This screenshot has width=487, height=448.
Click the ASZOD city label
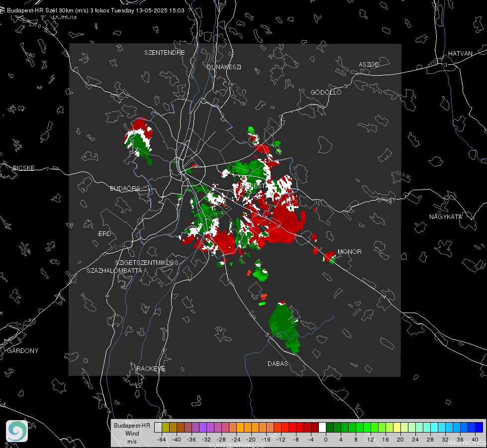pyautogui.click(x=369, y=64)
